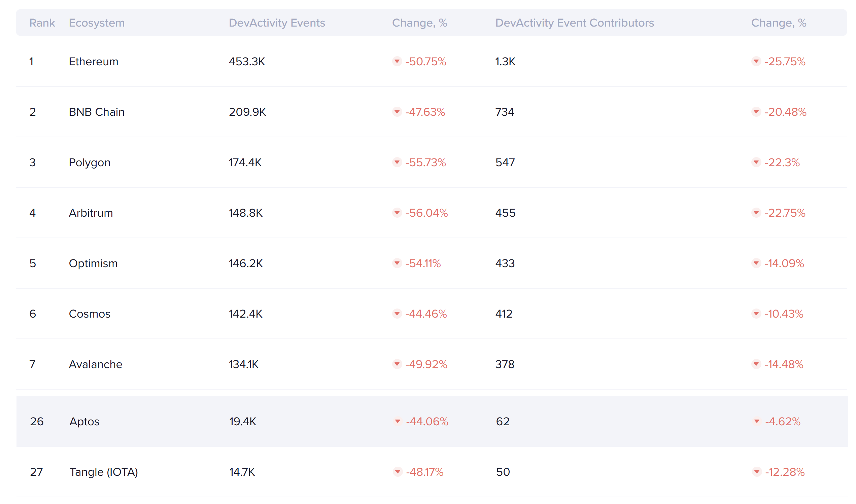Click the down-arrow icon beside Polygon's -22.3%
Screen dimensions: 856x504
[x=756, y=163]
